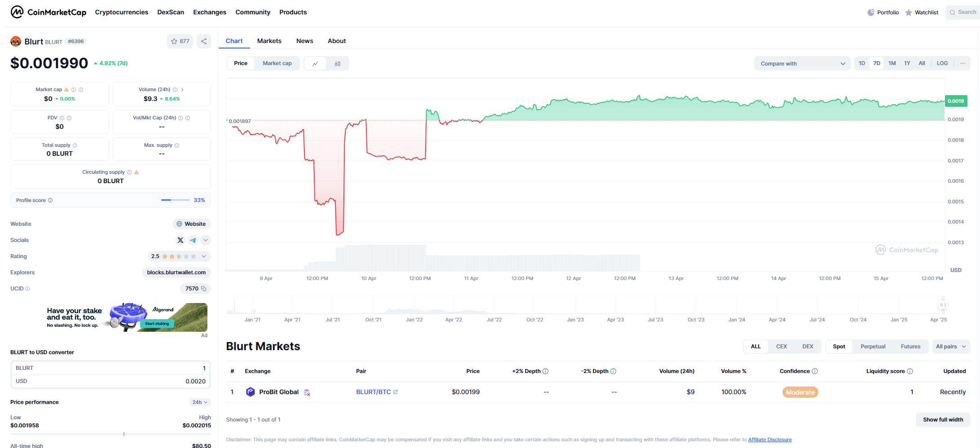
Task: Select the Chart tab
Action: (x=234, y=41)
